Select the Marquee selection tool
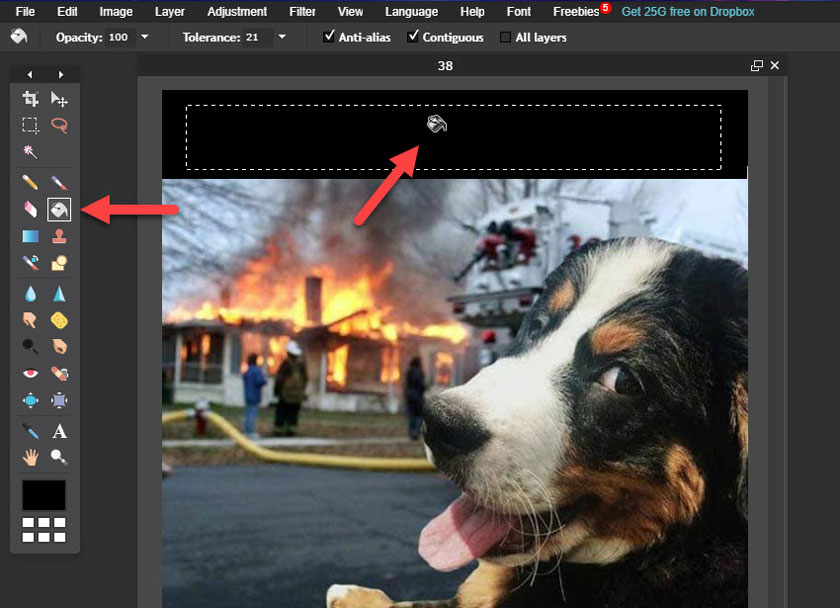The width and height of the screenshot is (840, 608). click(x=31, y=125)
